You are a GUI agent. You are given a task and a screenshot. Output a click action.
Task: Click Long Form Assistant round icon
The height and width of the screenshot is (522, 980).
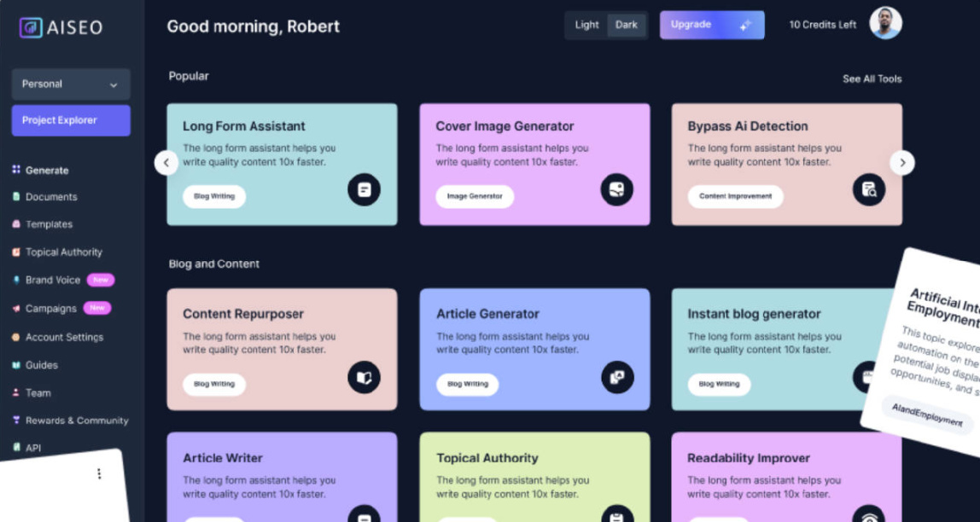point(364,190)
